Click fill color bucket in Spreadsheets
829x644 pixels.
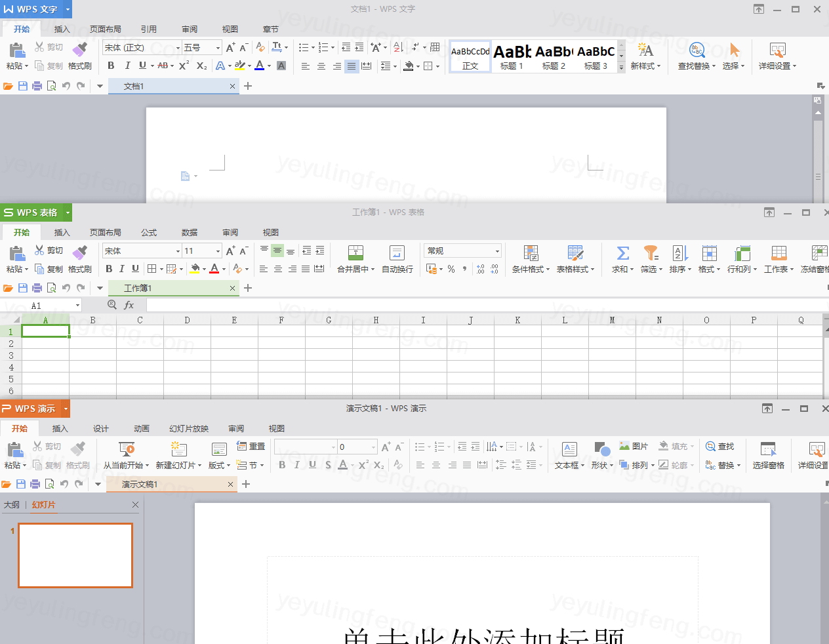194,269
